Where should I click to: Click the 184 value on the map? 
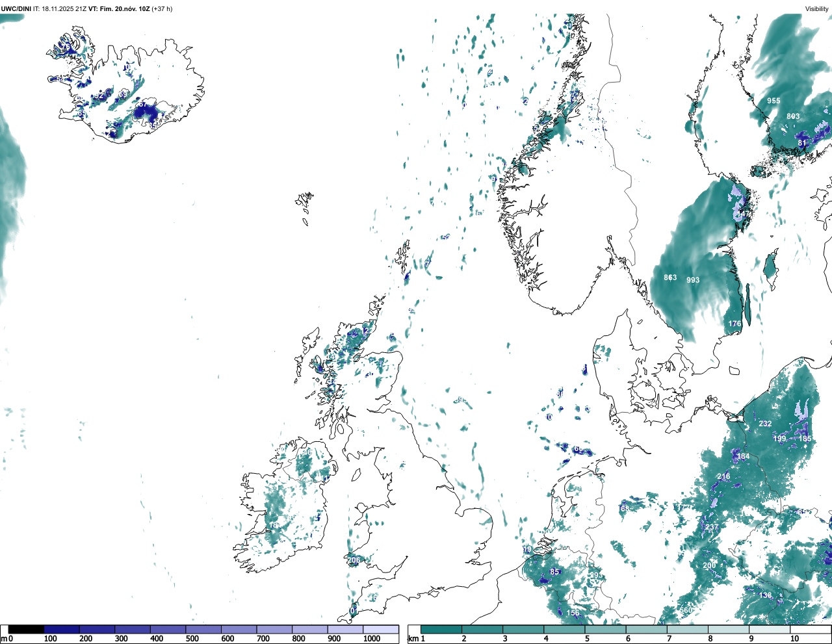point(743,457)
